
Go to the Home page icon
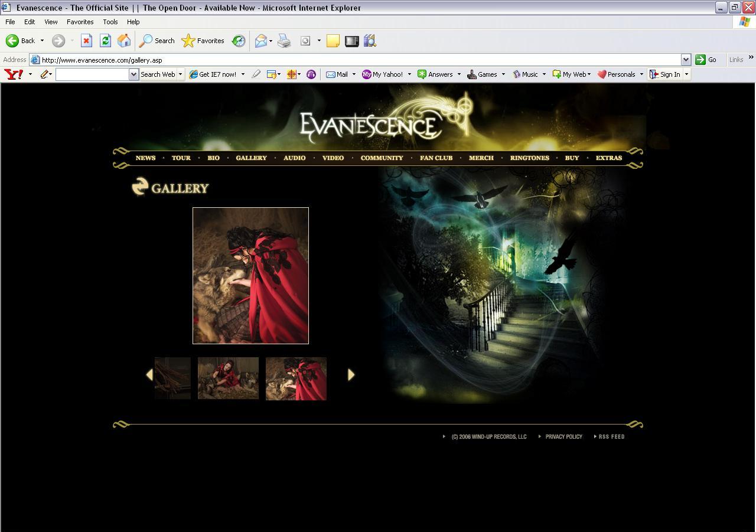tap(124, 41)
